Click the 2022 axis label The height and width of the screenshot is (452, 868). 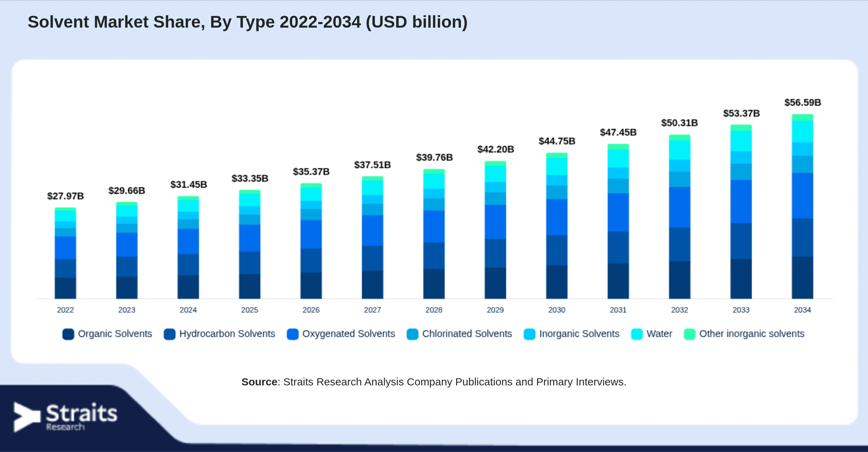[66, 310]
